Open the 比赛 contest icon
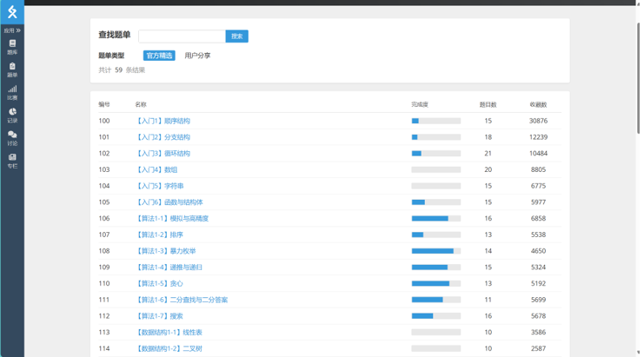644x357 pixels. coord(12,89)
